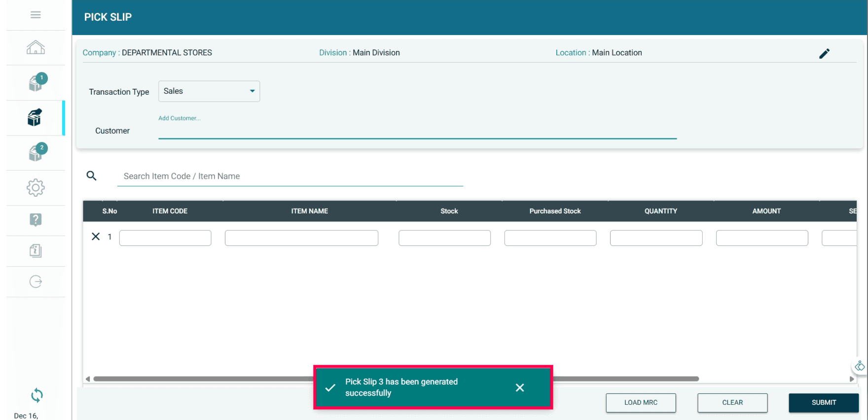
Task: Click the PICK SLIP page title
Action: tap(108, 17)
